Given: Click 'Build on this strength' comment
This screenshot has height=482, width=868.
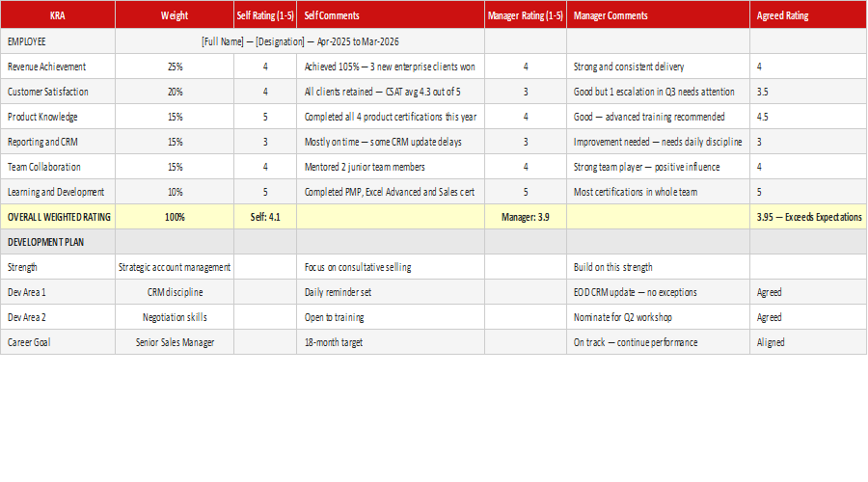Looking at the screenshot, I should [x=658, y=267].
